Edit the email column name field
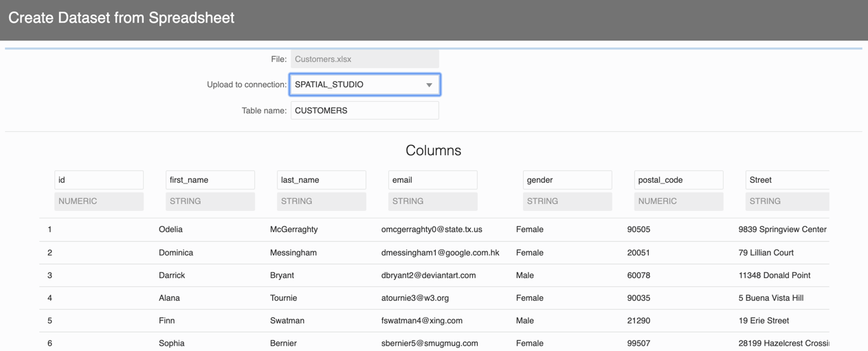This screenshot has width=868, height=351. (x=433, y=180)
